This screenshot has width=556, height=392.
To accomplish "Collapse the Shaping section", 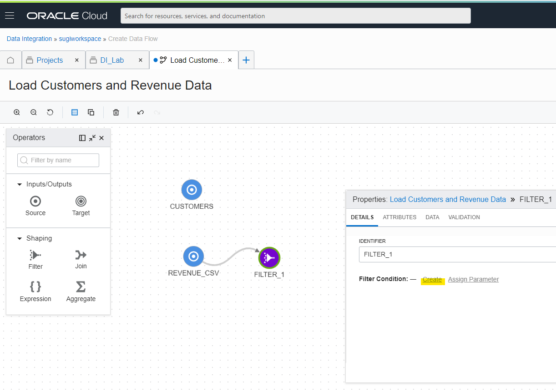I will [x=20, y=239].
